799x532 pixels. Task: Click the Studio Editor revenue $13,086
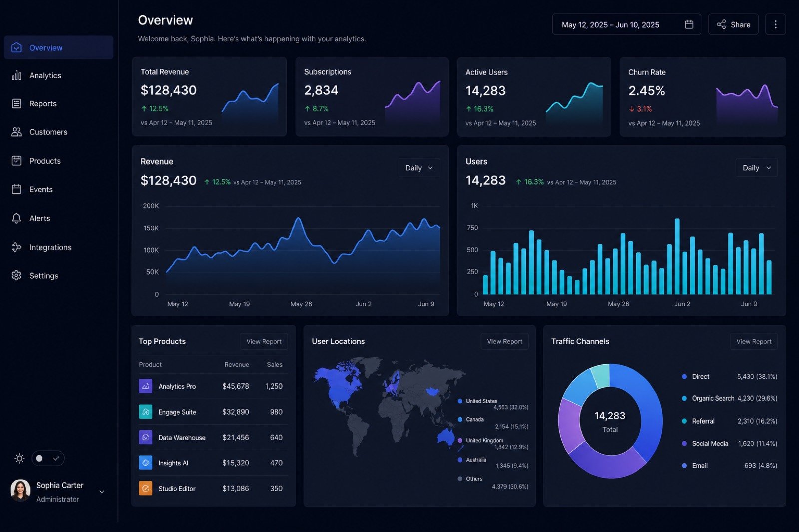point(236,488)
